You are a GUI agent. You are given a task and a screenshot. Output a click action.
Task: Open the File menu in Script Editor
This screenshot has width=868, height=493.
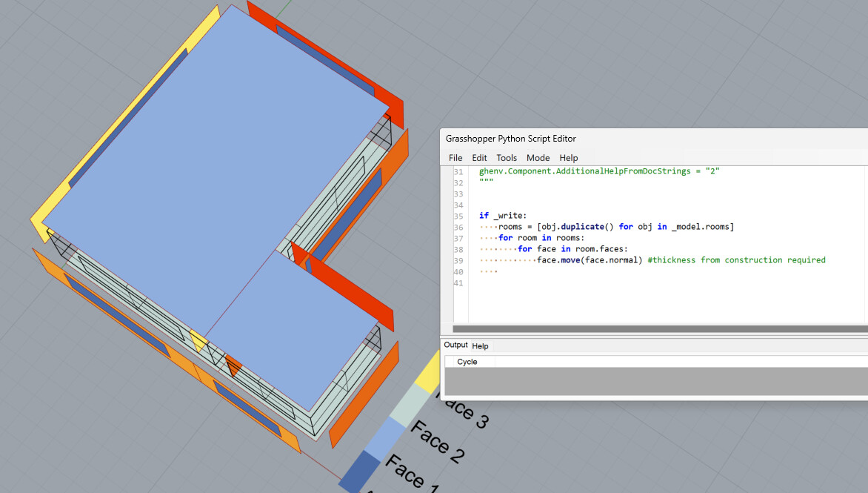(x=455, y=158)
